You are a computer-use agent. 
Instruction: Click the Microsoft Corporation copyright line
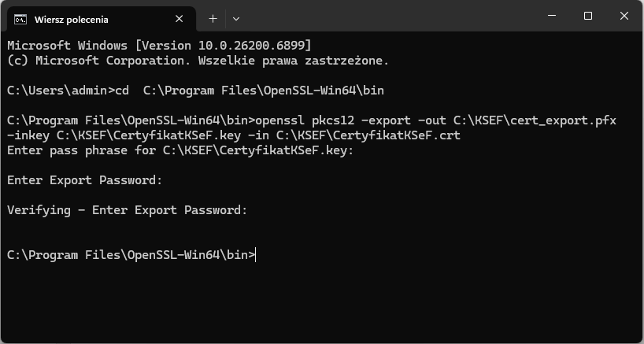(x=198, y=60)
